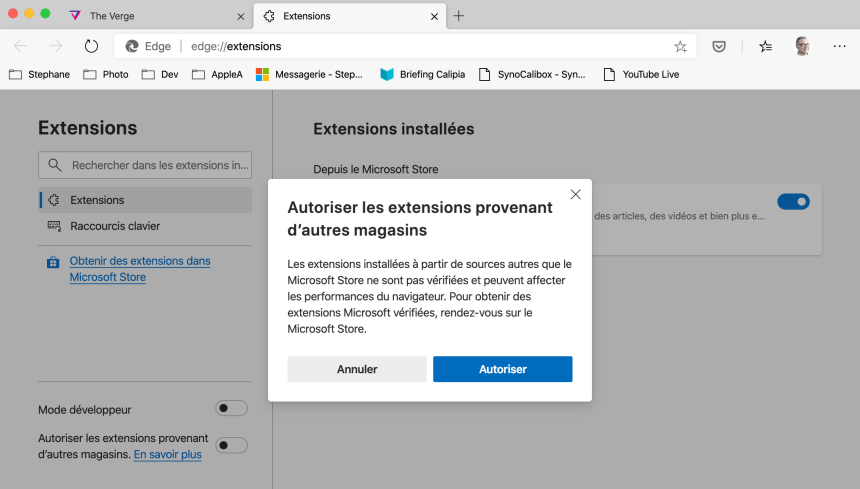This screenshot has height=489, width=860.
Task: Open the Edge settings ellipsis menu
Action: [839, 46]
